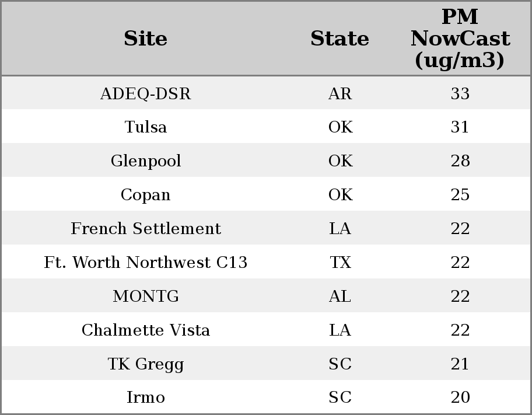Click the Glenpool site cell
Screen dimensions: 532x415
click(x=145, y=161)
